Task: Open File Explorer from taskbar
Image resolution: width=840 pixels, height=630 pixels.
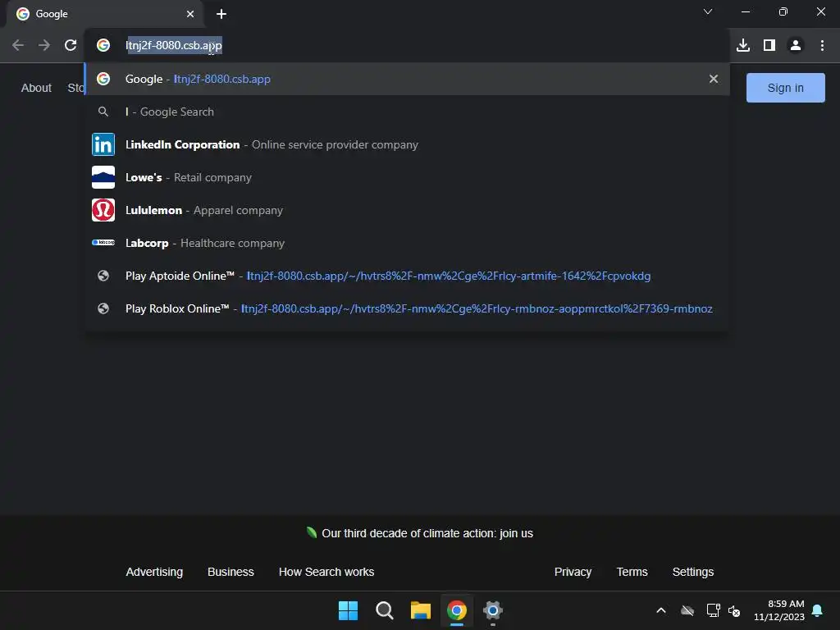Action: [421, 610]
